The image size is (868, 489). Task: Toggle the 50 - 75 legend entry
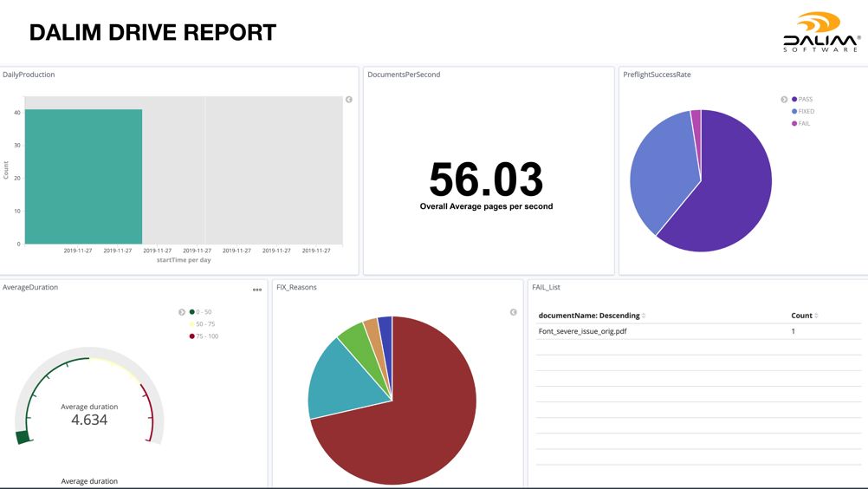pos(202,324)
